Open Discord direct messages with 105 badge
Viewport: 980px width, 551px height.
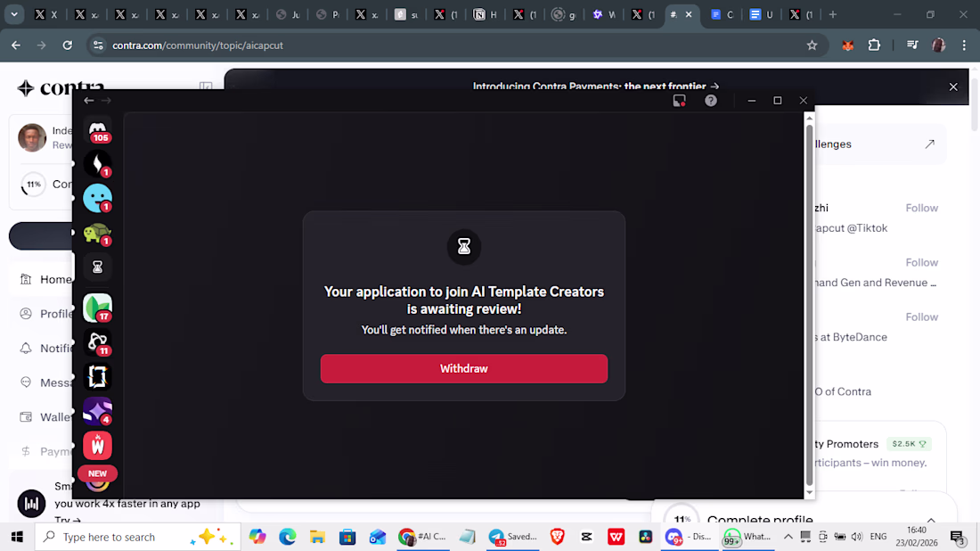(97, 131)
